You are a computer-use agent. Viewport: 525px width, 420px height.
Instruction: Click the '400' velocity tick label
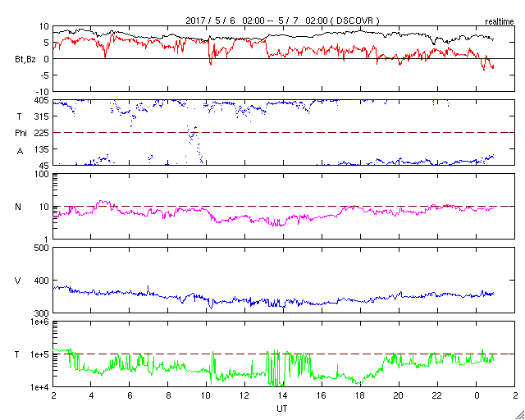(x=43, y=281)
